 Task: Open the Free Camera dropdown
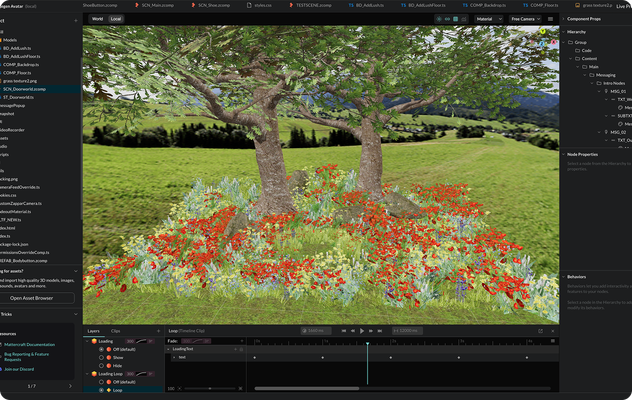tap(526, 19)
